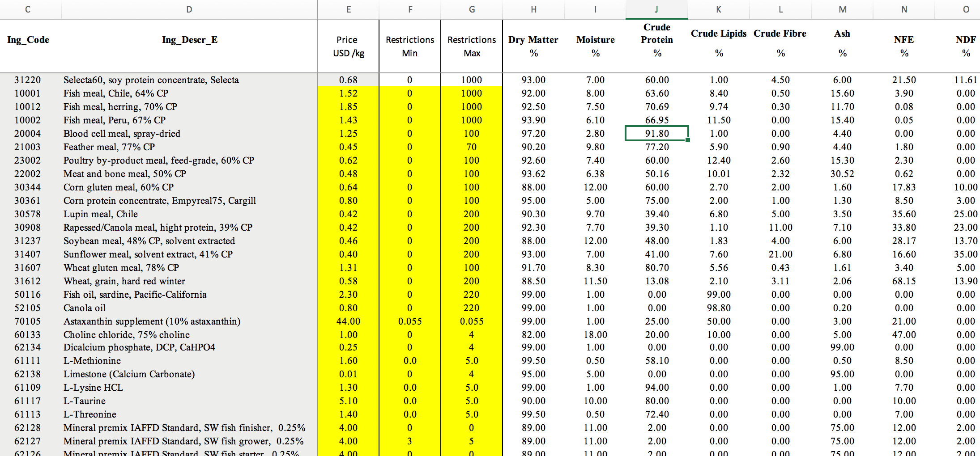The height and width of the screenshot is (456, 980).
Task: Click the Corn gluten meal, 60% CP cell
Action: 119,187
